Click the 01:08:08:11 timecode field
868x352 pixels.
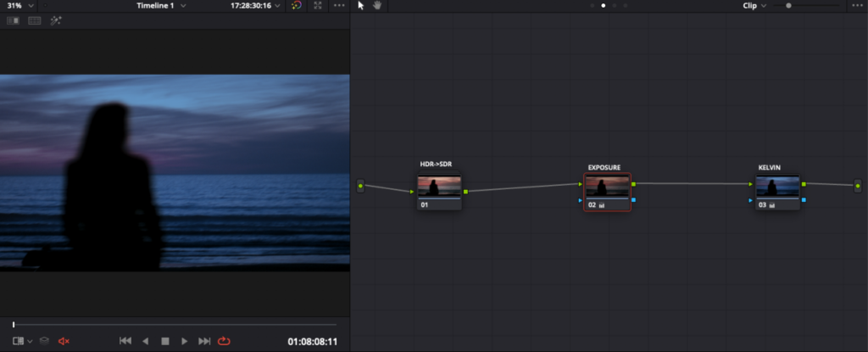tap(312, 342)
